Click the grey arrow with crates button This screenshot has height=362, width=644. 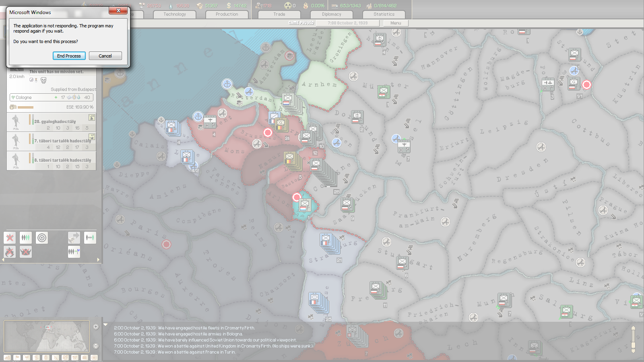[74, 238]
